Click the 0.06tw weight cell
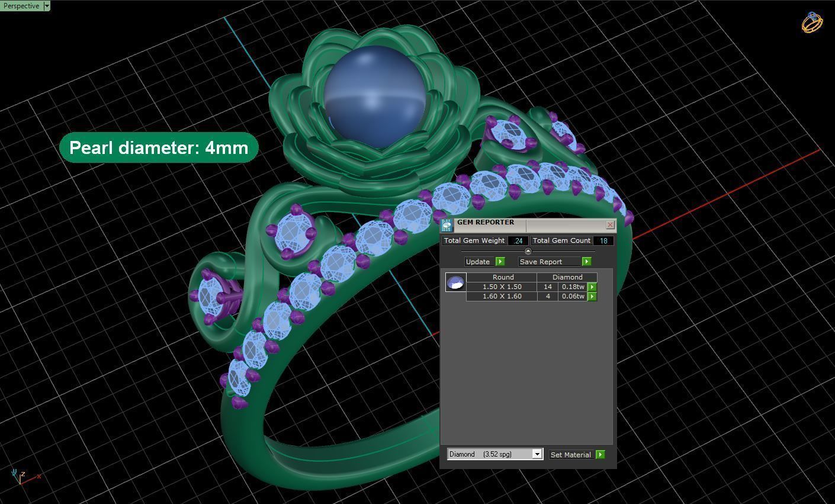835x504 pixels. click(573, 296)
